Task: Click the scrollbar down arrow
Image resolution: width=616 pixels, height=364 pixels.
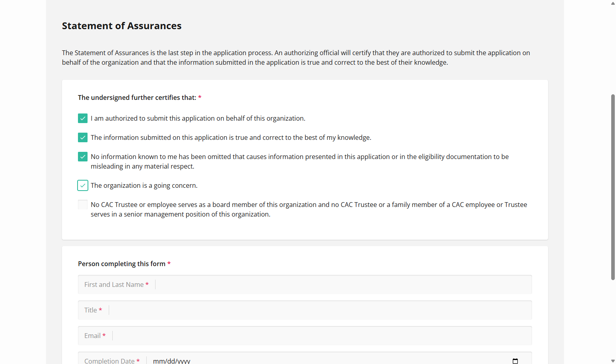Action: (x=613, y=361)
